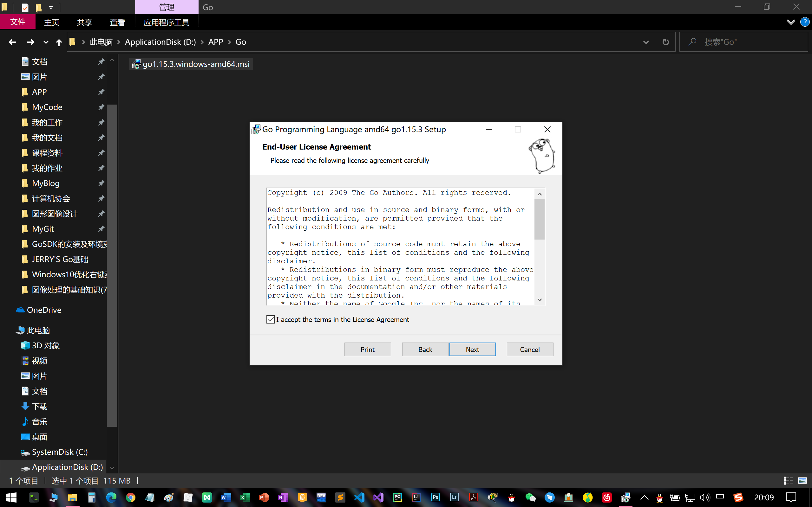Uncheck accept license terms checkbox

point(271,319)
